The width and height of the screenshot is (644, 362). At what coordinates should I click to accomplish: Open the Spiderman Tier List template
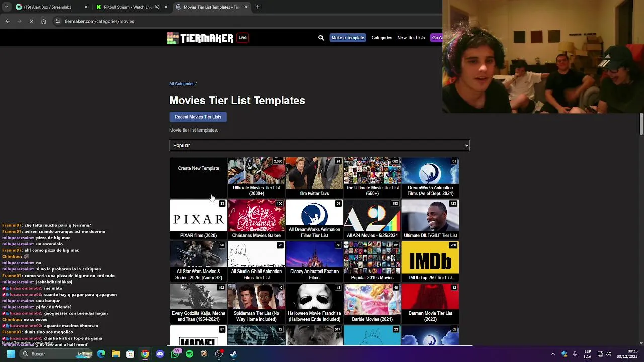(256, 303)
